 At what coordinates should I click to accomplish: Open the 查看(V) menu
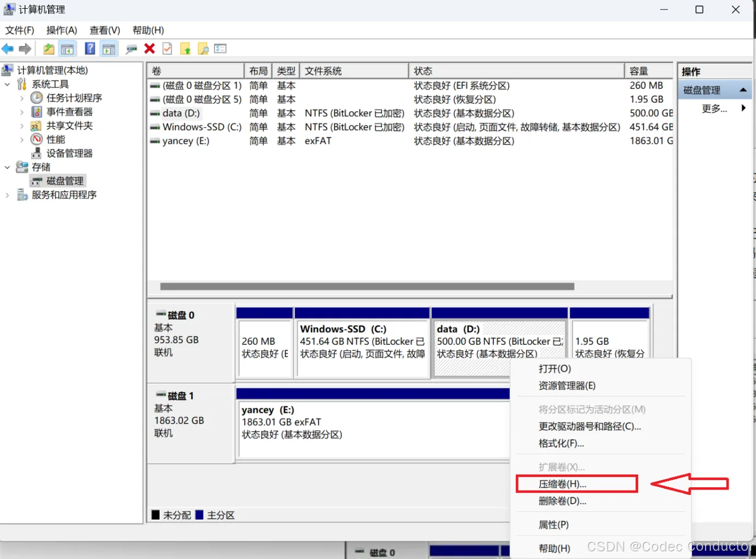(105, 30)
